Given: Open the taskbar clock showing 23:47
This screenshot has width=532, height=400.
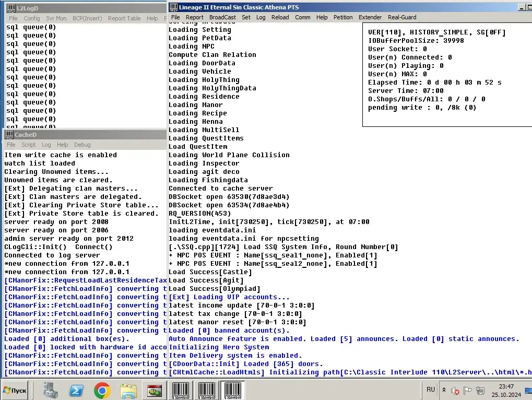Looking at the screenshot, I should coord(506,391).
